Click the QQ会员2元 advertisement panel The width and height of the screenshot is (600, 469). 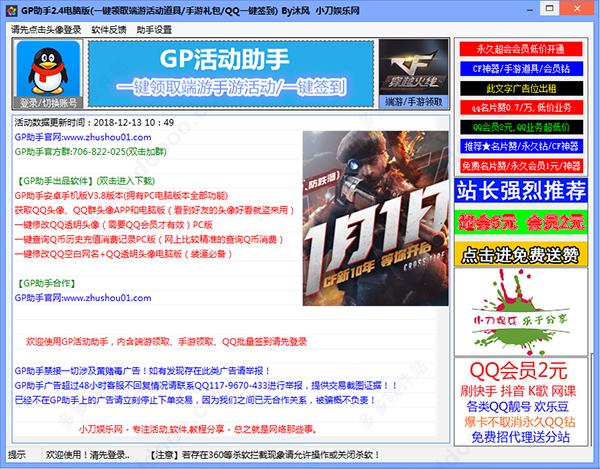click(521, 401)
